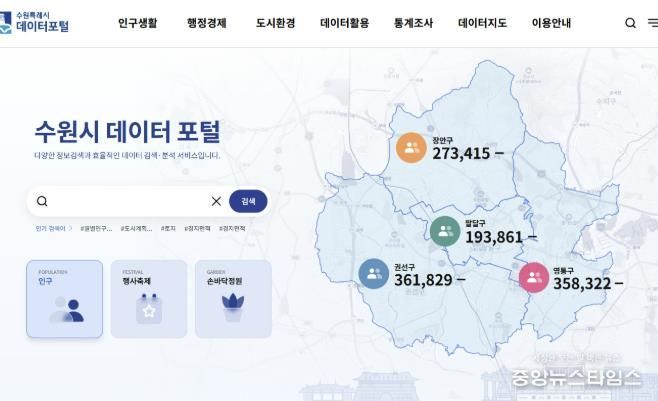Select the #도시계획... popular keyword tag
658x401 pixels.
136,229
